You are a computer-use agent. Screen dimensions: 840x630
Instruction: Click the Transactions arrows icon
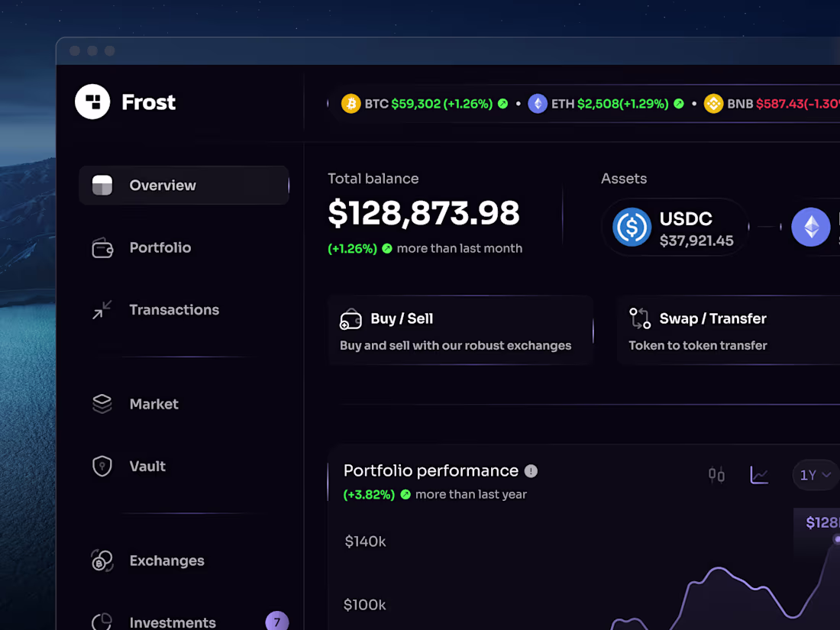101,309
